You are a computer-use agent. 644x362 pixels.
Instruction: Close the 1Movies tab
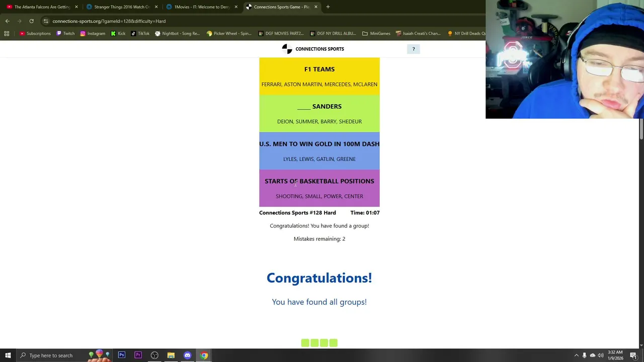click(x=236, y=7)
